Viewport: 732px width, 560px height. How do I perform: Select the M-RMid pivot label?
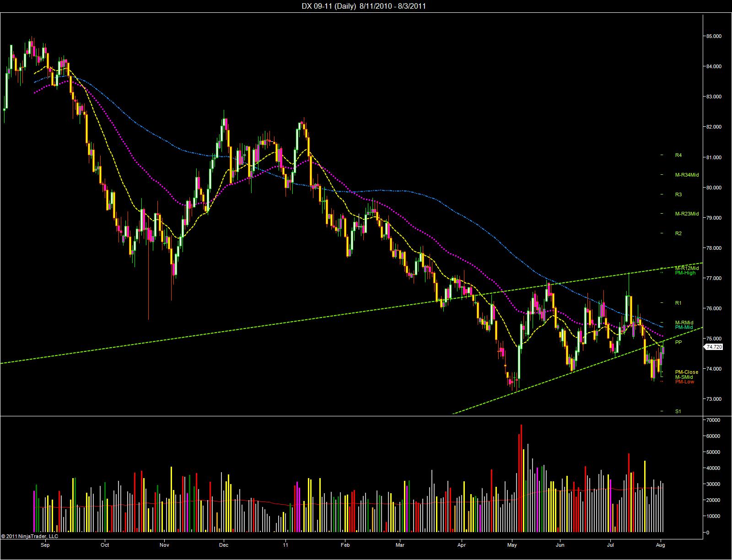[684, 323]
